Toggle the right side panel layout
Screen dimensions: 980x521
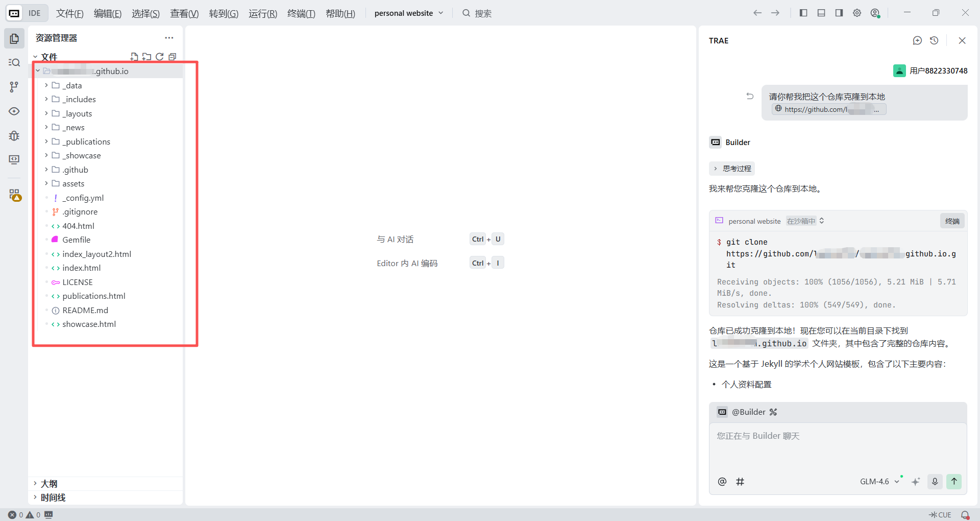(839, 13)
